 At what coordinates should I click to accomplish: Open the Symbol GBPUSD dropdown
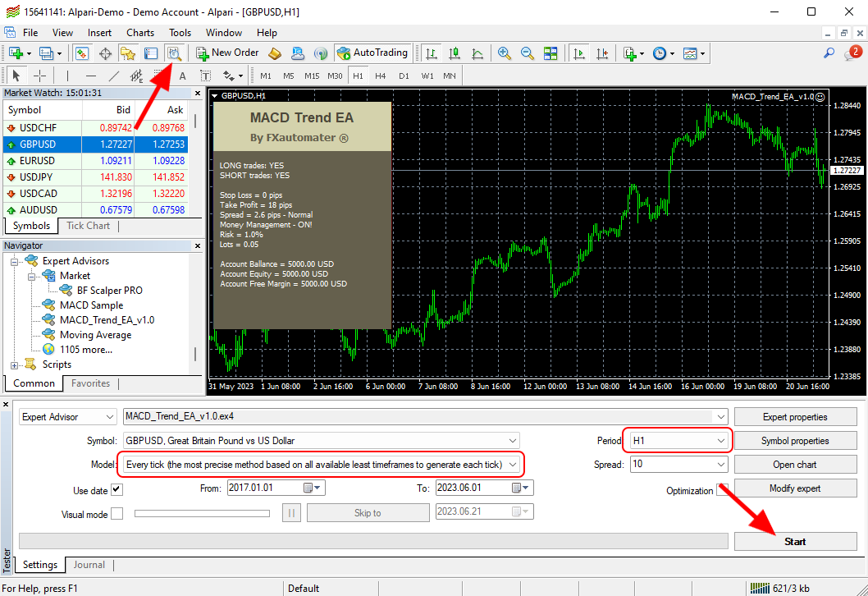(x=321, y=441)
